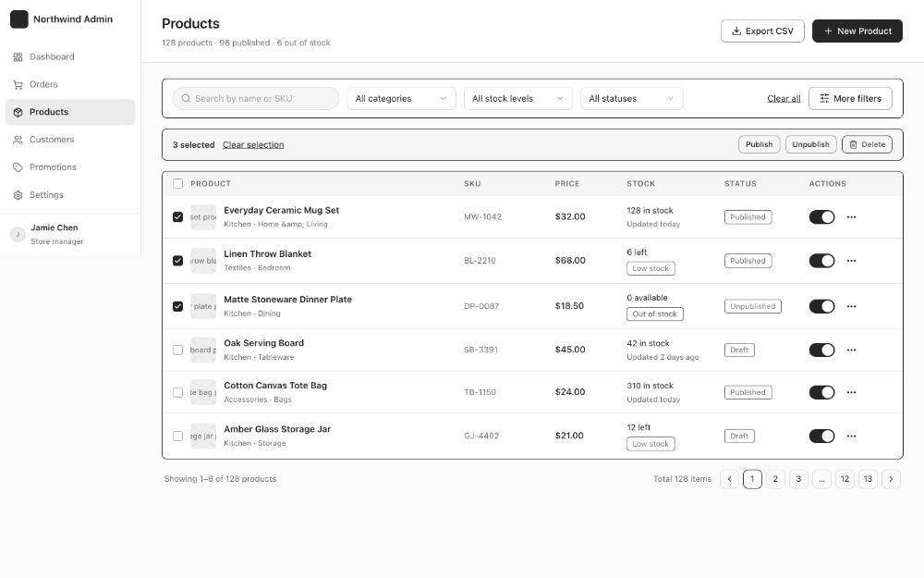Open more actions for Oak Serving Board
The image size is (924, 578).
tap(852, 350)
